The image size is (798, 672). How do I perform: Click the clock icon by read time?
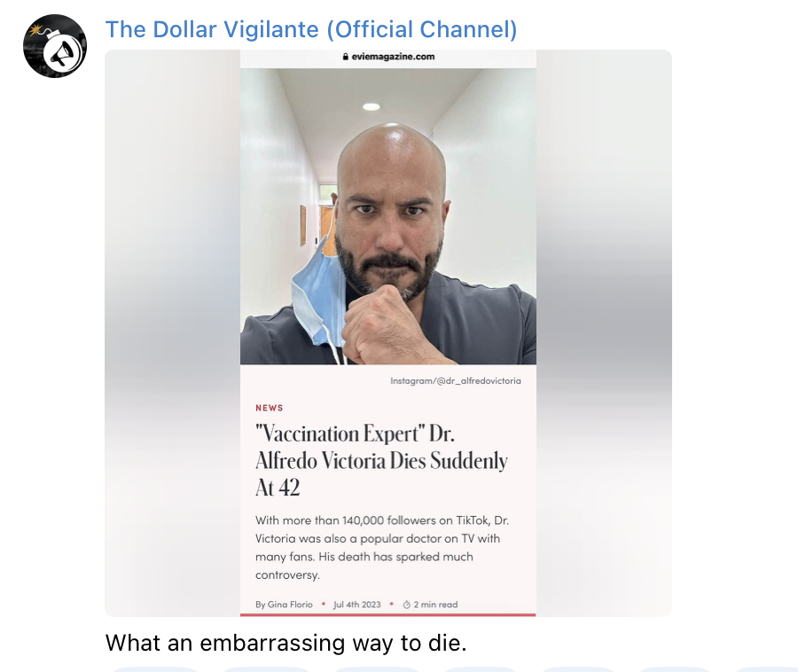click(x=407, y=605)
